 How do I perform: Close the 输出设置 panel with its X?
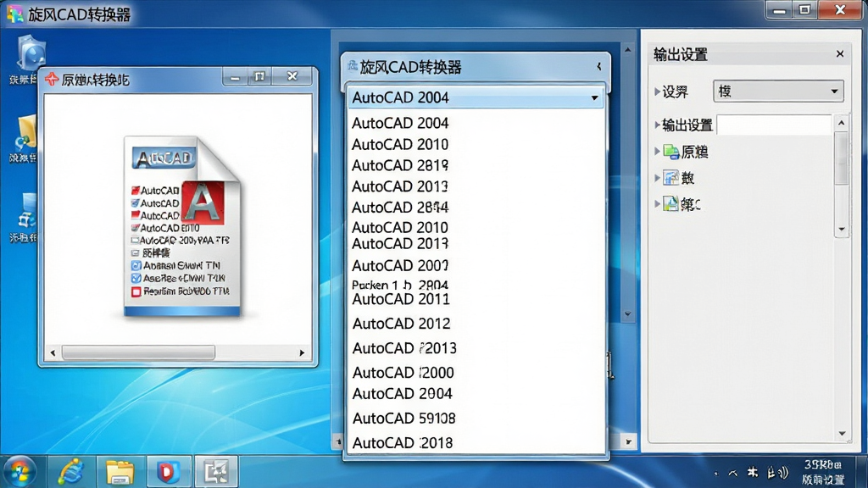[x=840, y=53]
